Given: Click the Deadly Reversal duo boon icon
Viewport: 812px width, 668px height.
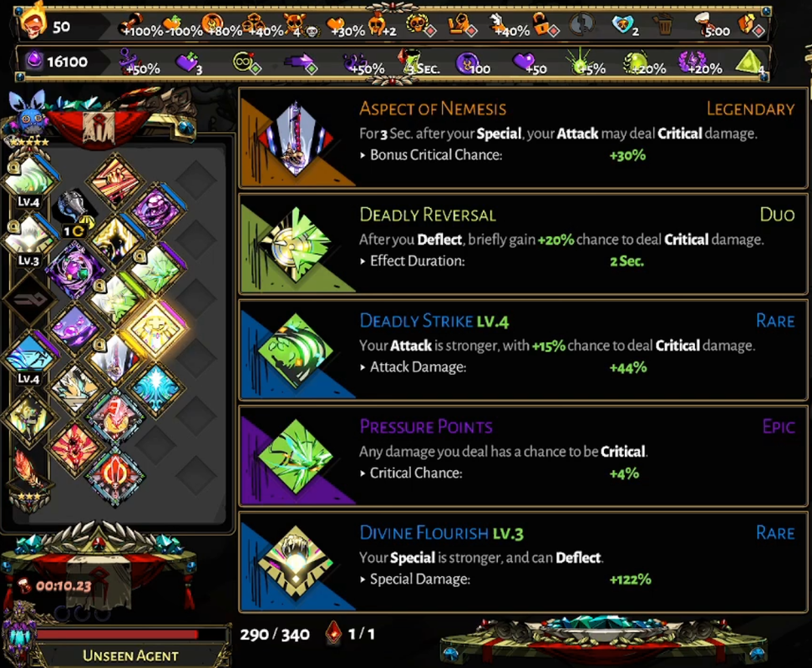Looking at the screenshot, I should pyautogui.click(x=296, y=244).
